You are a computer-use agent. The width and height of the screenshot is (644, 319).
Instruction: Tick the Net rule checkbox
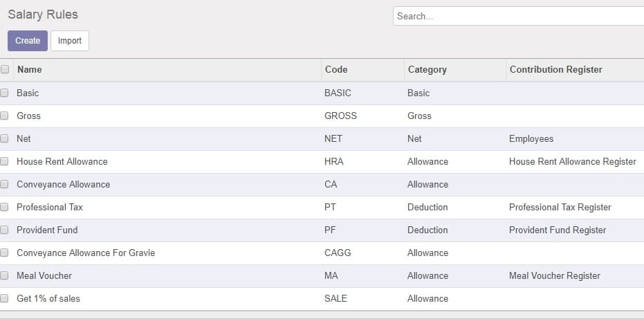[x=4, y=139]
